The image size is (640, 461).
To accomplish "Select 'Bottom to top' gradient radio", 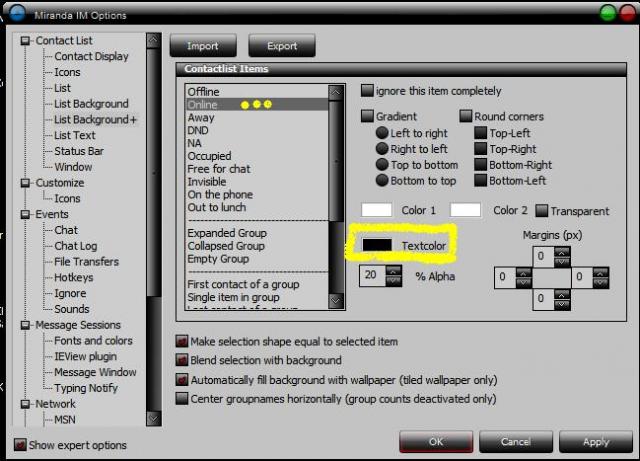I will pos(382,180).
